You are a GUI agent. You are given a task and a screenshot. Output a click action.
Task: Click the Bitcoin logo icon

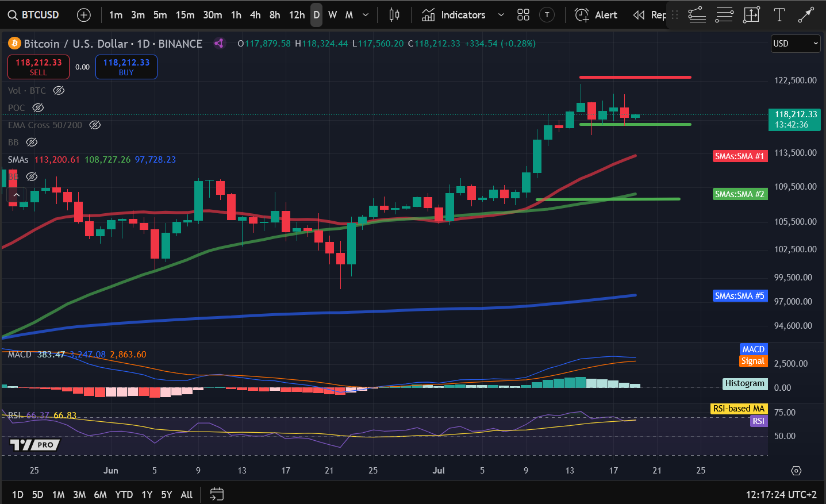point(14,44)
